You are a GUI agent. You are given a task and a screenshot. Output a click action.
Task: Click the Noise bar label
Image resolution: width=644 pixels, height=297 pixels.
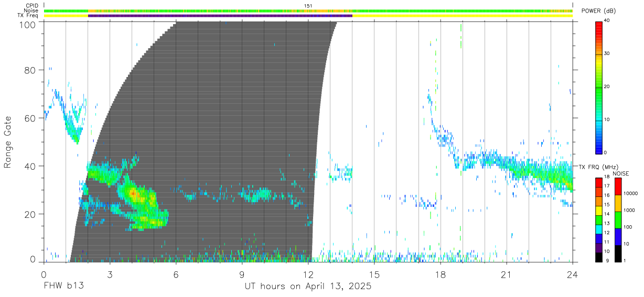[x=31, y=10]
